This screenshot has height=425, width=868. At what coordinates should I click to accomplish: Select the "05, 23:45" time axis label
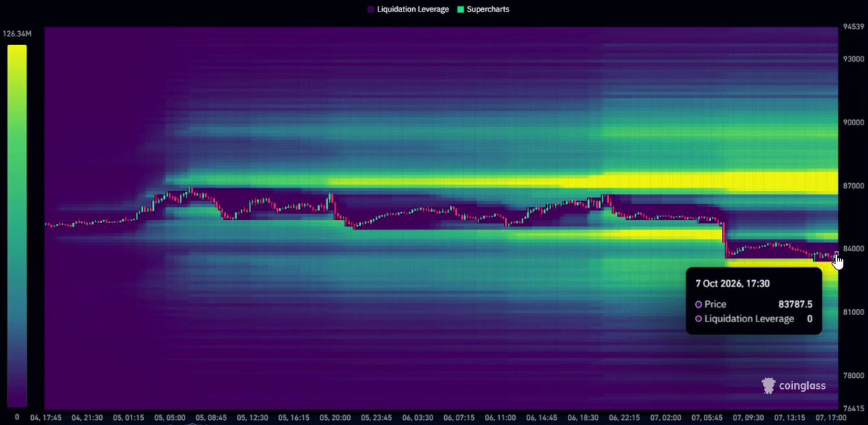point(378,418)
